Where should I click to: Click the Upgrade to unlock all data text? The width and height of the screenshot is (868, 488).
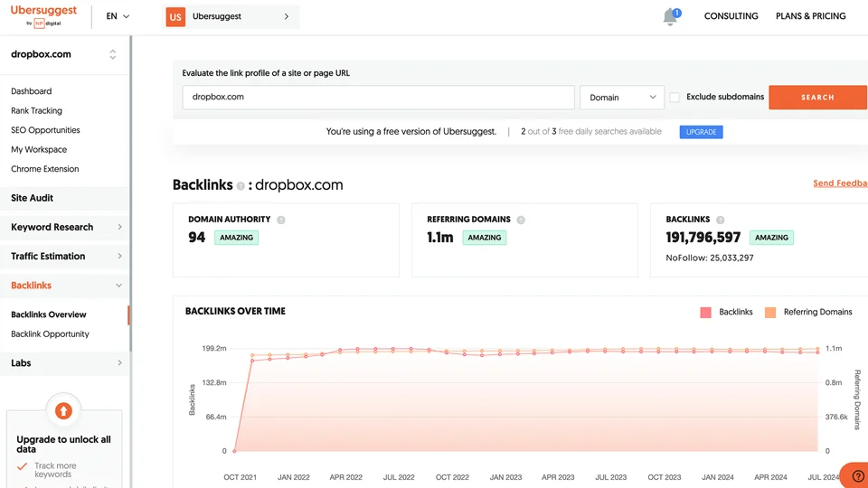pos(63,445)
